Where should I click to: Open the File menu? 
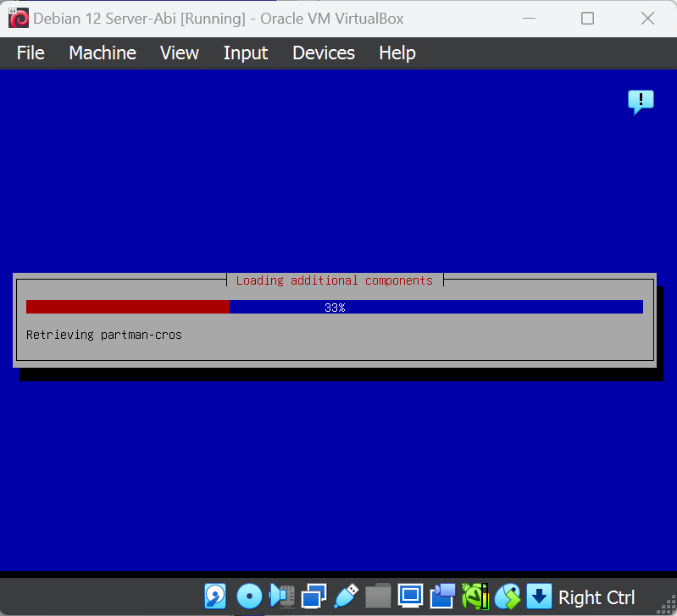pyautogui.click(x=31, y=53)
